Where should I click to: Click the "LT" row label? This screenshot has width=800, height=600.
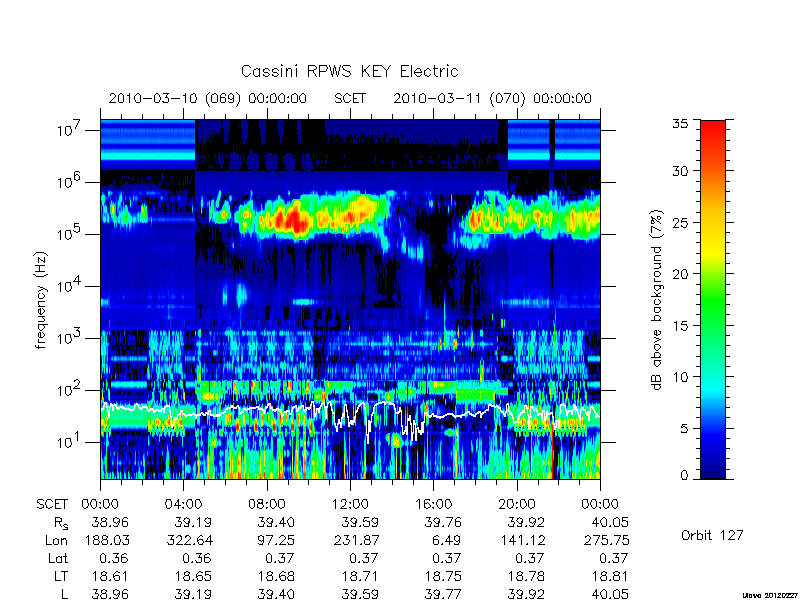[61, 576]
